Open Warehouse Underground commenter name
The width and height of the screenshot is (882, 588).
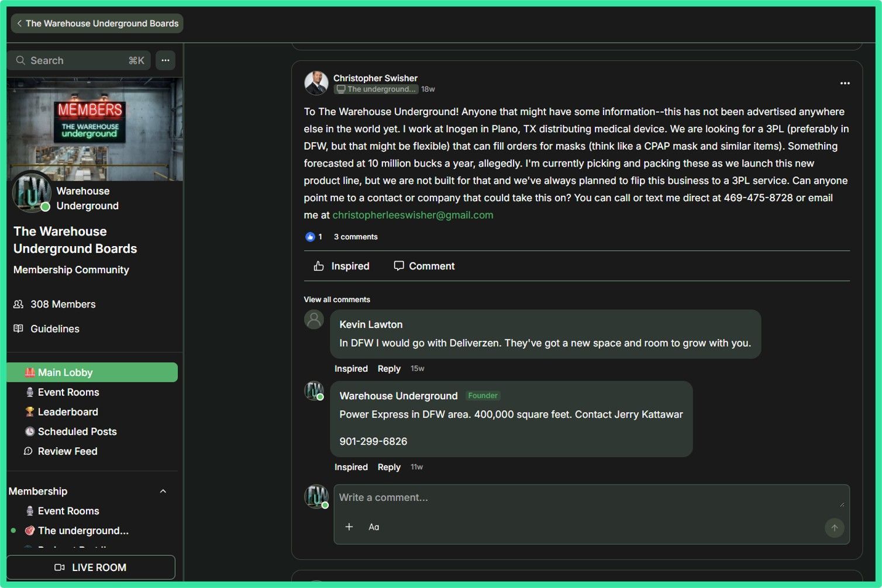point(398,396)
